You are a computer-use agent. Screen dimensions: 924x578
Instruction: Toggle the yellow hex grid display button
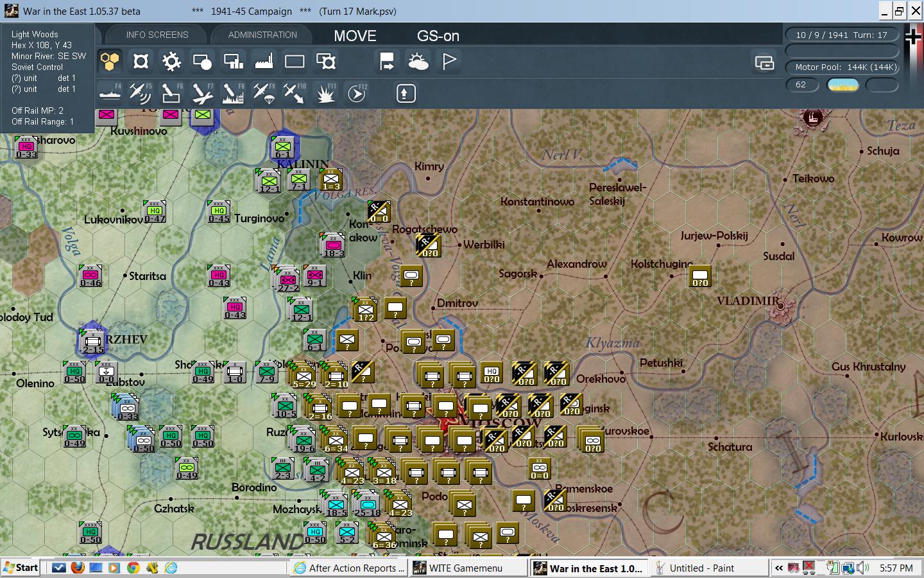click(110, 62)
